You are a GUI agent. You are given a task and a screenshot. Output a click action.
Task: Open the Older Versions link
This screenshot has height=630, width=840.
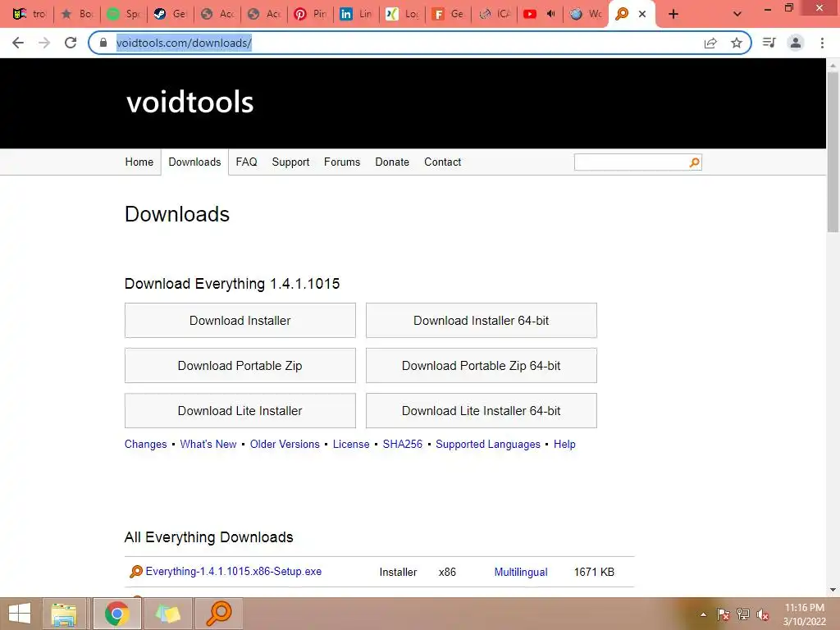(x=285, y=444)
